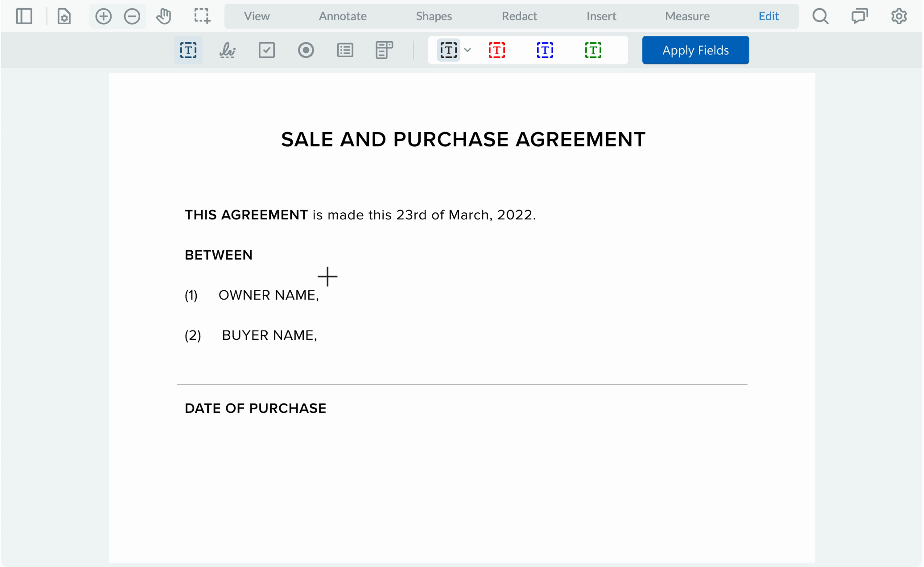Open the comments panel icon
The height and width of the screenshot is (567, 924).
859,16
